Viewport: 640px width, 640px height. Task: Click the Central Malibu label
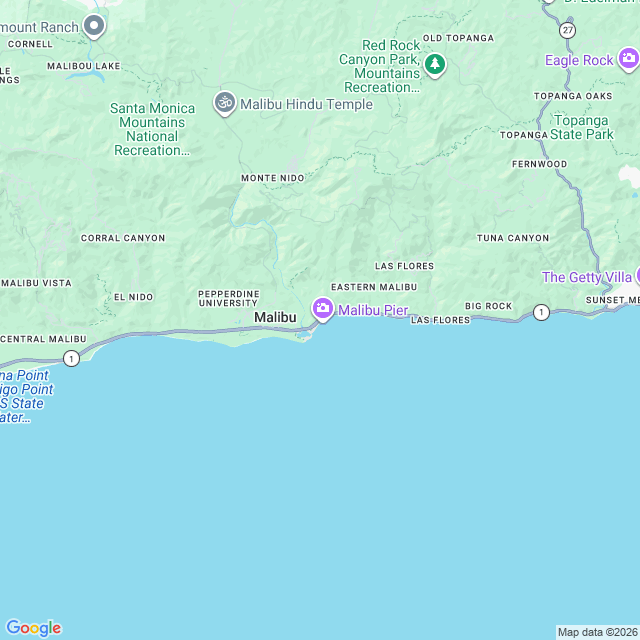click(x=43, y=339)
